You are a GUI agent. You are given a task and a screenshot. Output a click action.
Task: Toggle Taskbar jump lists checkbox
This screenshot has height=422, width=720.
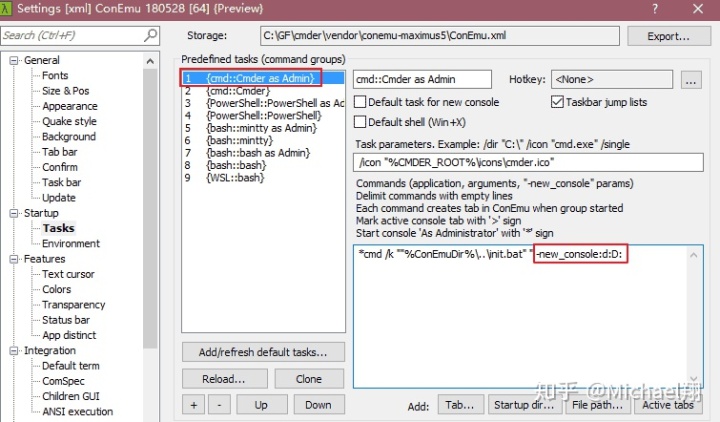557,102
